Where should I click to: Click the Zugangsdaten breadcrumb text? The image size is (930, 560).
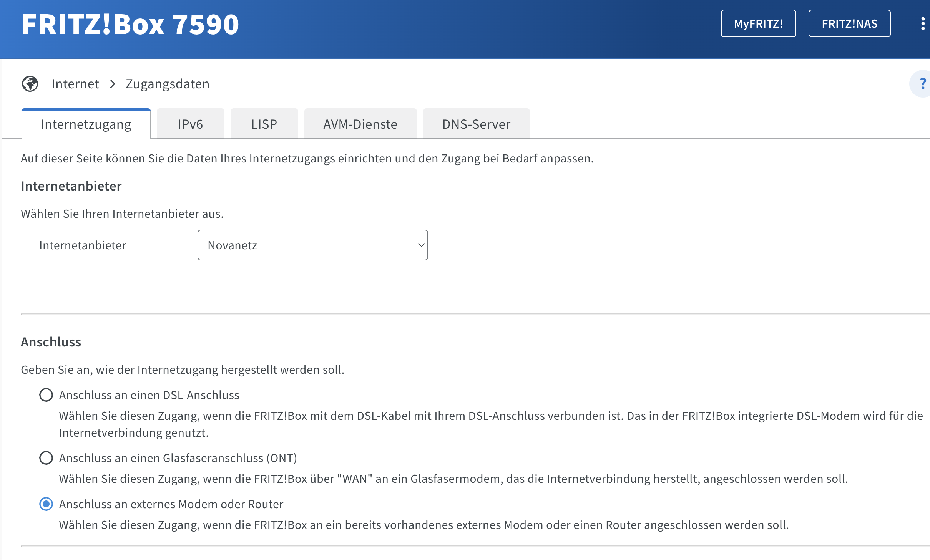[168, 84]
